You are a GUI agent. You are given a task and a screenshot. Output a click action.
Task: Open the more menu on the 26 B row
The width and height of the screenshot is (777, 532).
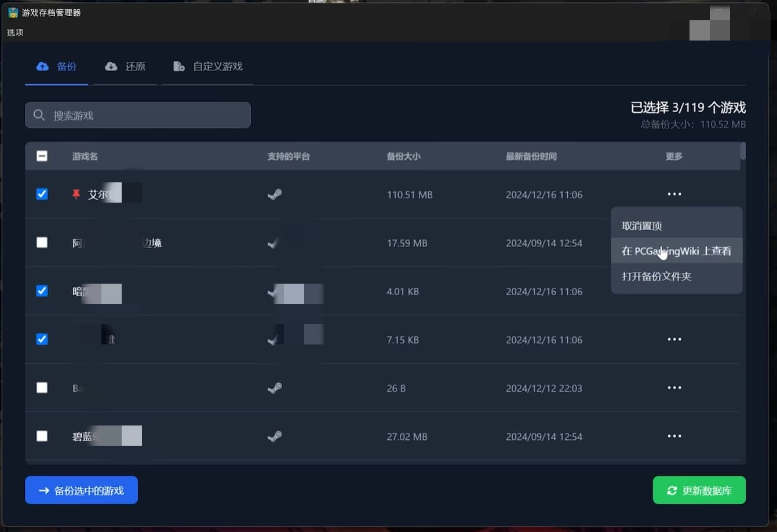pyautogui.click(x=674, y=388)
